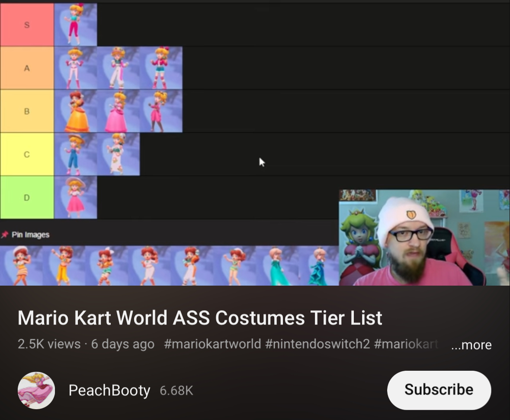Pick the first Daisy costume in image tray
Screen dimensions: 510x420
click(21, 266)
